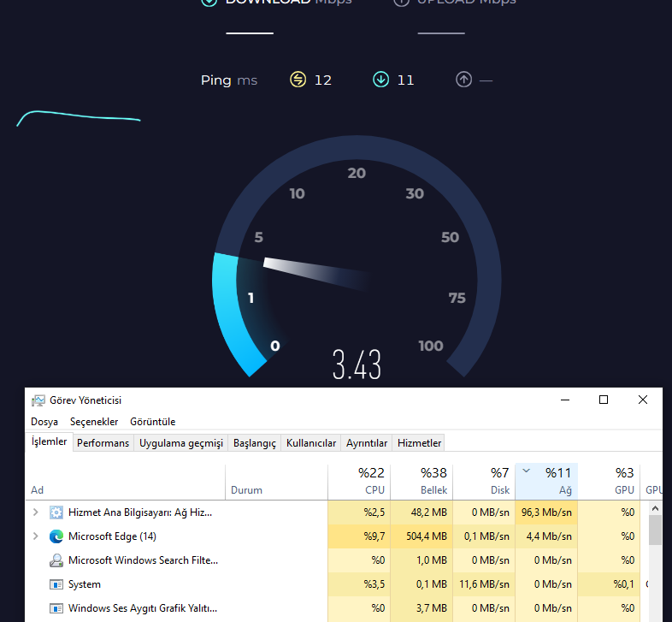
Task: Switch to the Başlangıç tab
Action: click(255, 443)
